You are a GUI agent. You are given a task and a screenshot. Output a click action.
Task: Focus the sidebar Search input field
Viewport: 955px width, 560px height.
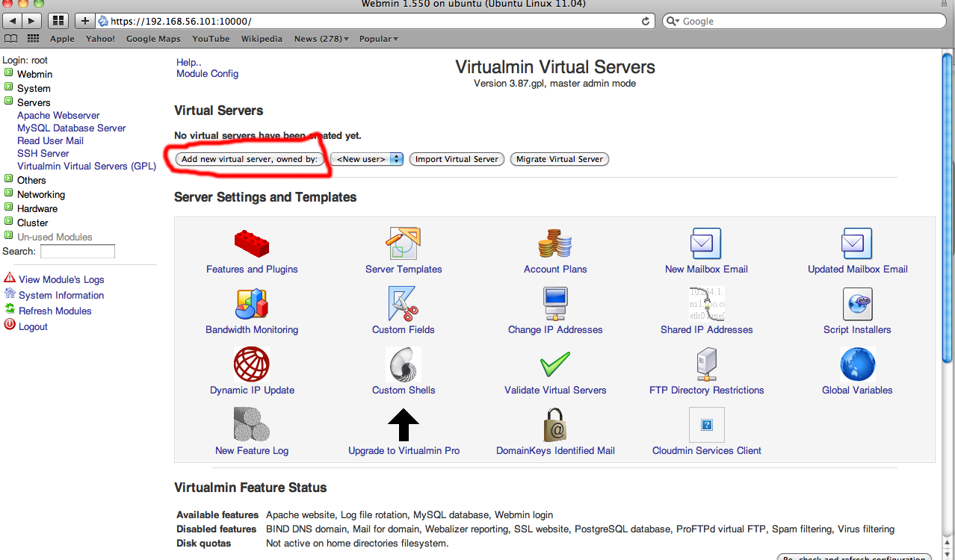click(78, 252)
